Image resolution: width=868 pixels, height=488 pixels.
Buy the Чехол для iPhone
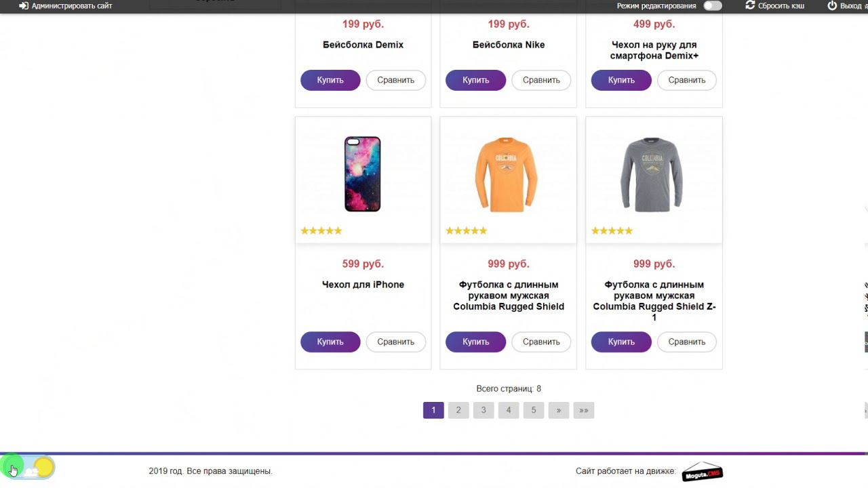pos(330,342)
